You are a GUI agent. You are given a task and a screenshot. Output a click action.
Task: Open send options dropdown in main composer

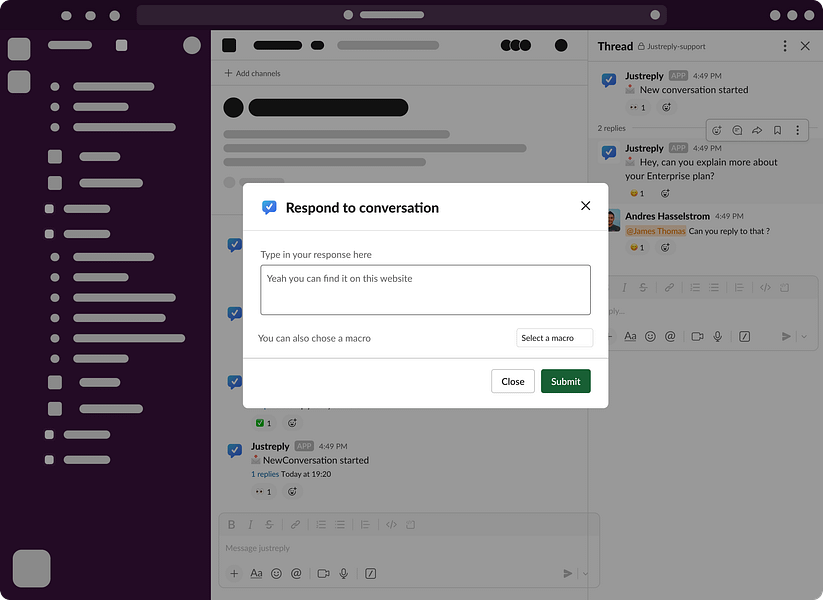click(585, 573)
